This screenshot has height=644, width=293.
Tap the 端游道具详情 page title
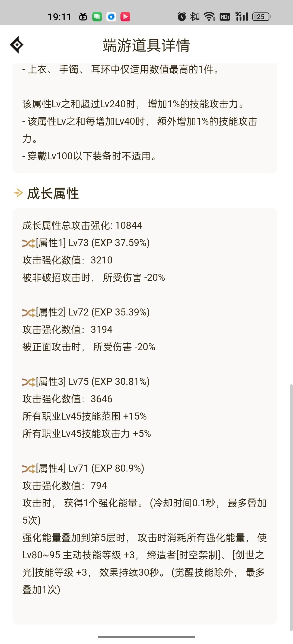[146, 45]
